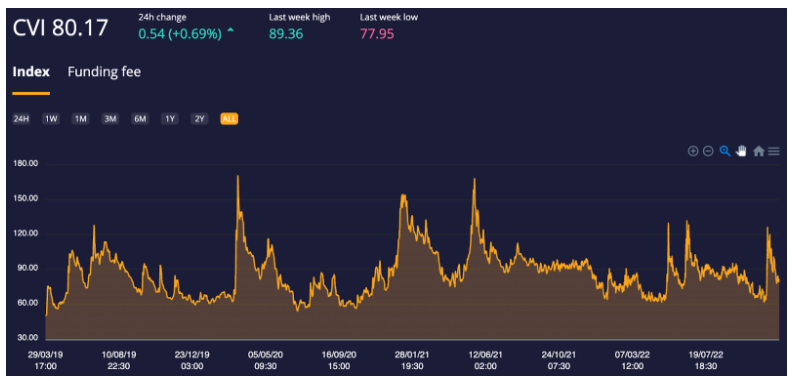
Task: Select the 1W time range
Action: [x=51, y=119]
